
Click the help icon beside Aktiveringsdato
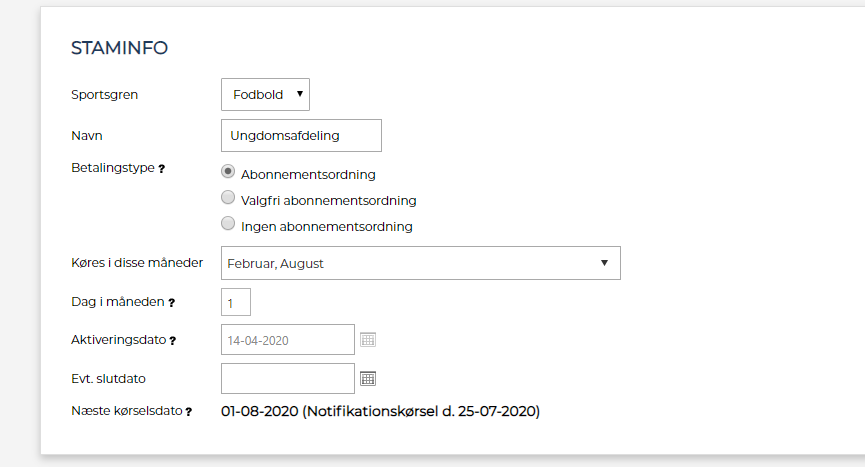[x=173, y=341]
